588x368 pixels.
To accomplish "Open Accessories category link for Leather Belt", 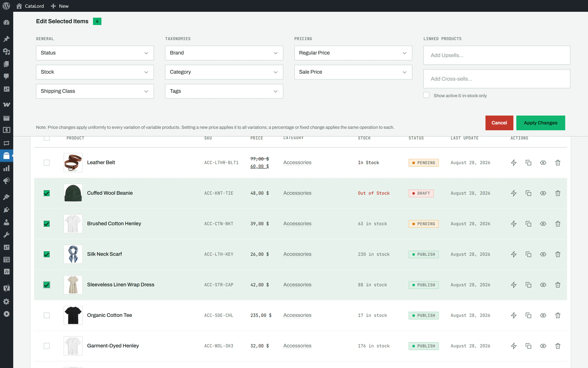I will 297,163.
